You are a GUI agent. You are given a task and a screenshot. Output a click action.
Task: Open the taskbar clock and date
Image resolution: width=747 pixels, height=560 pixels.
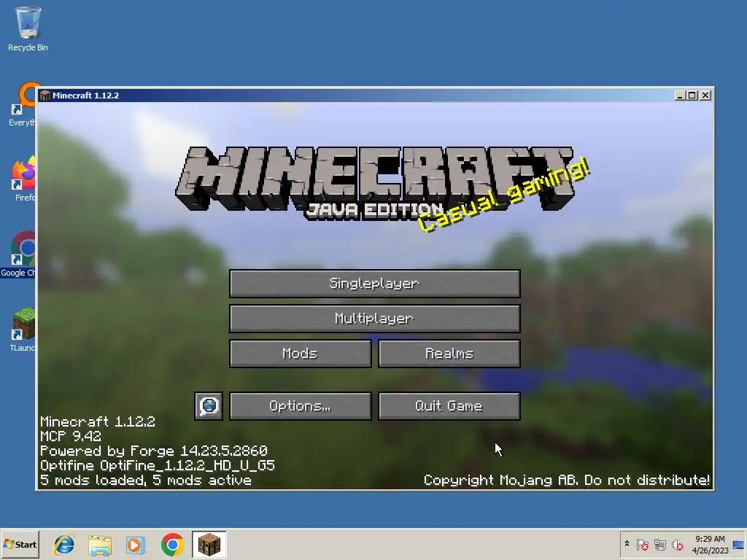710,545
